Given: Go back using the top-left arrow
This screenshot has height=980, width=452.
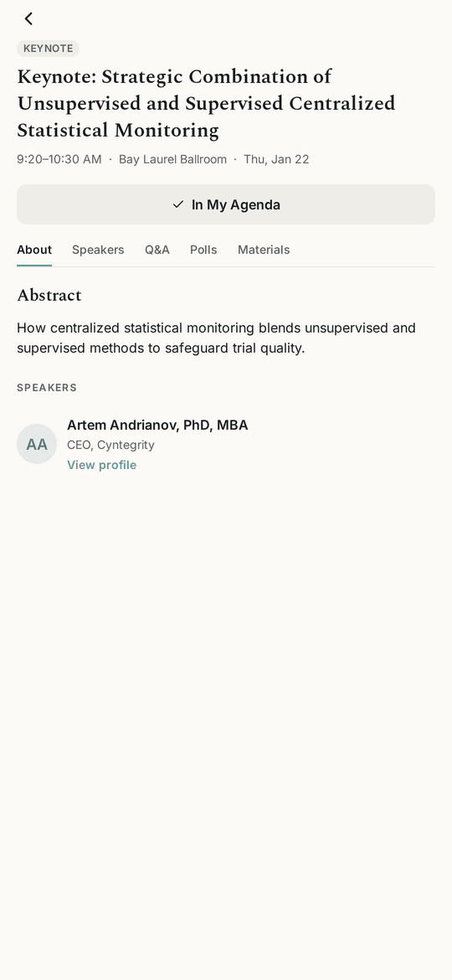Looking at the screenshot, I should click(28, 18).
